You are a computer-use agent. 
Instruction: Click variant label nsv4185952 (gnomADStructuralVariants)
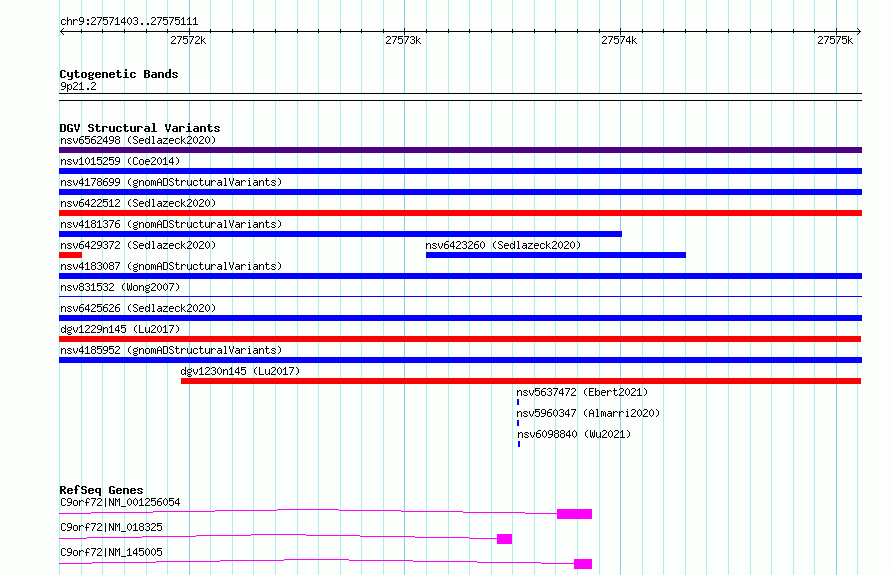click(x=171, y=350)
